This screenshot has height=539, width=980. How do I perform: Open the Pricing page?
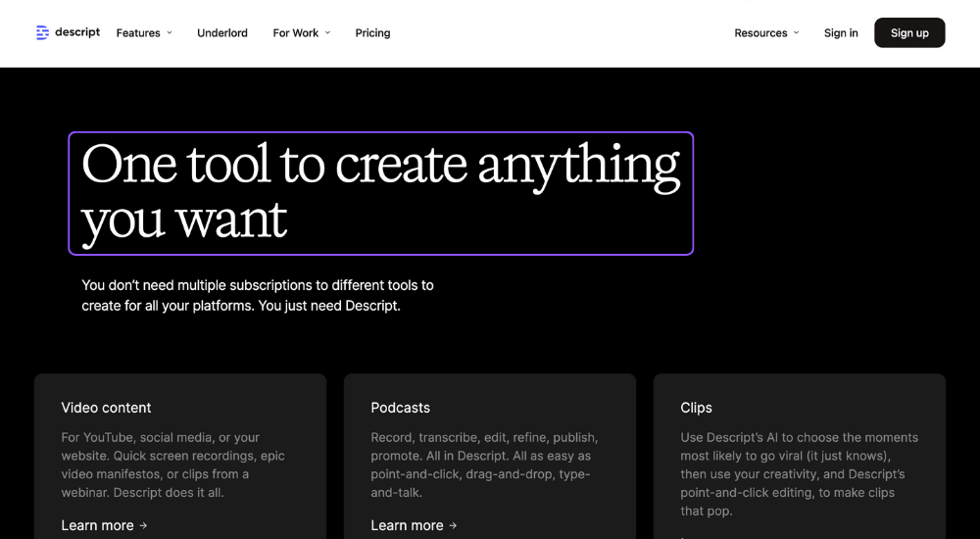click(372, 33)
